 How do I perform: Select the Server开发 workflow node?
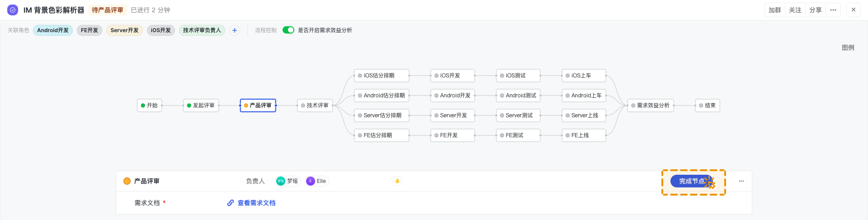pos(453,115)
